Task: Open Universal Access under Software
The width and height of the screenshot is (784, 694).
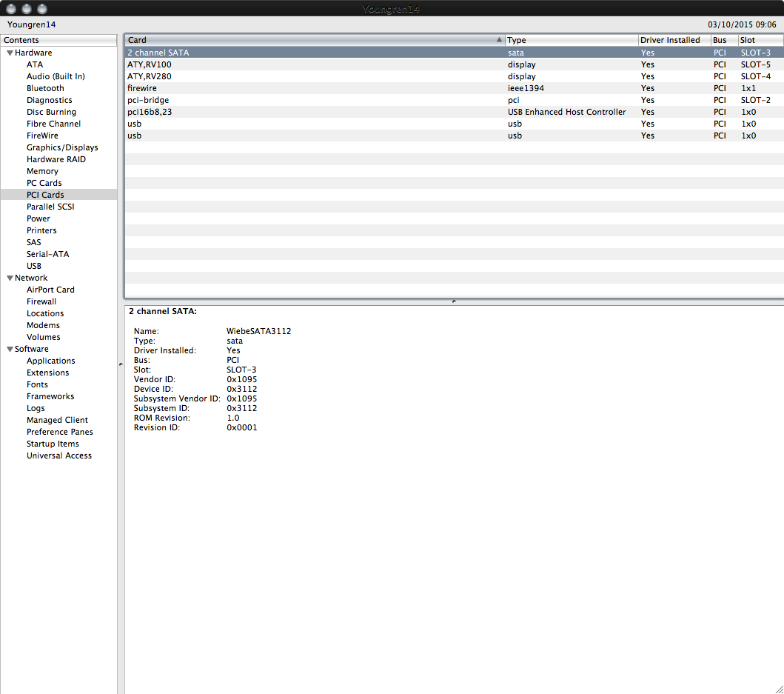Action: click(x=59, y=456)
